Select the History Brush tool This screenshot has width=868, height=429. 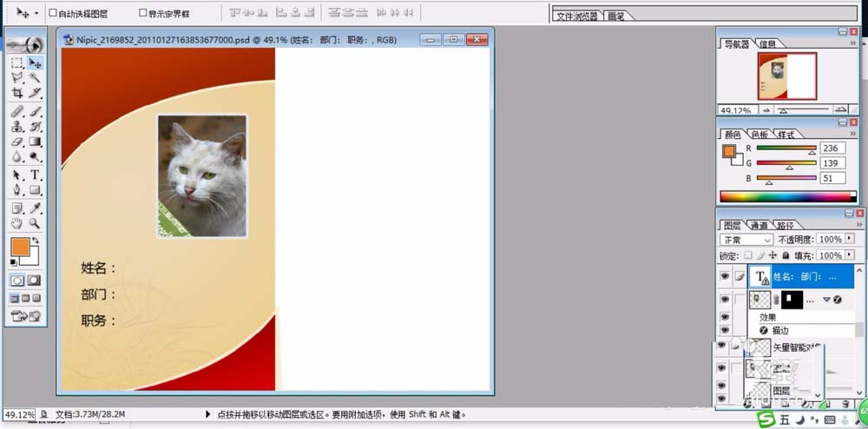36,126
